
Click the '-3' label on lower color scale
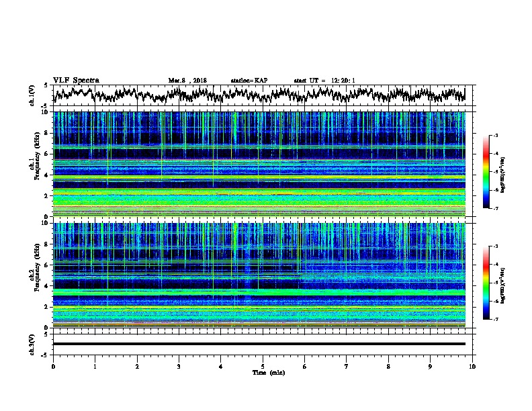(495, 246)
